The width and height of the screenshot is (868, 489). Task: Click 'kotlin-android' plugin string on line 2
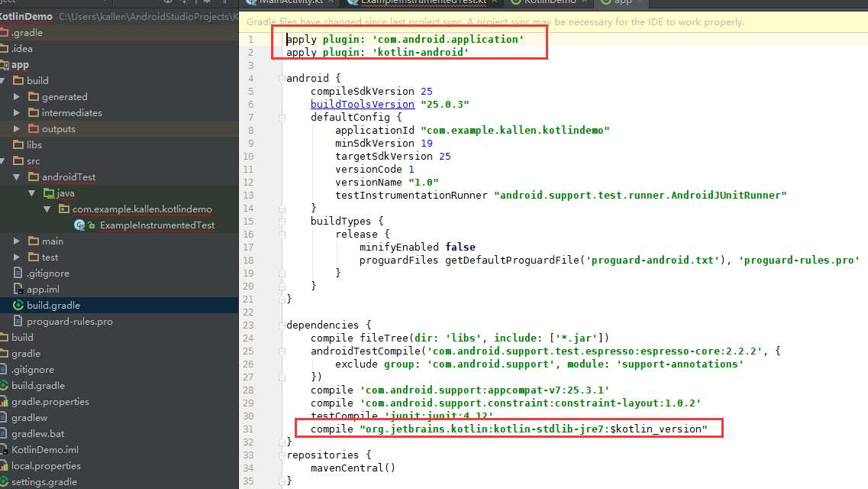pyautogui.click(x=421, y=52)
